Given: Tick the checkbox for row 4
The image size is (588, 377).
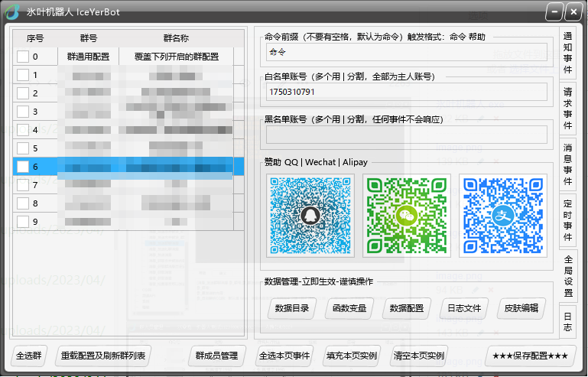Looking at the screenshot, I should click(x=23, y=130).
